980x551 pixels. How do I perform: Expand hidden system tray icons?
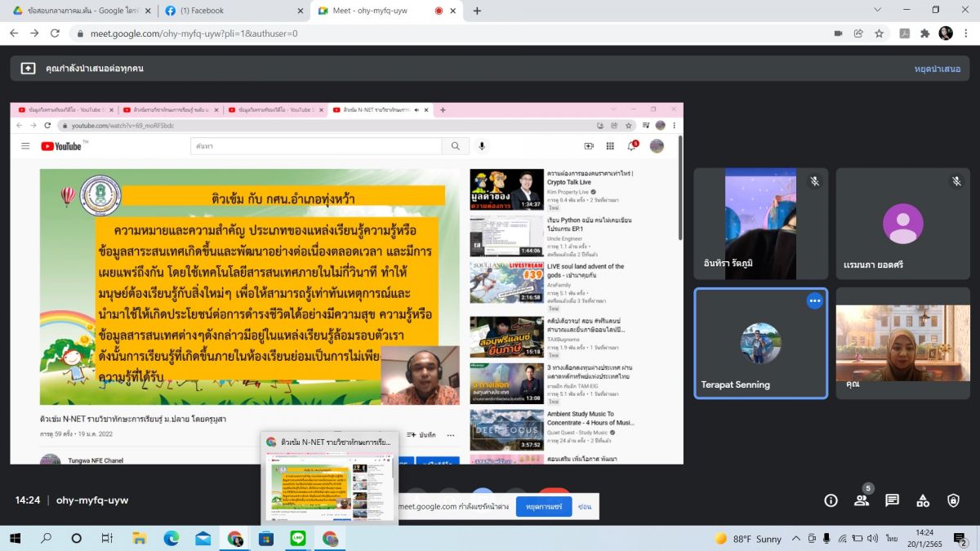pyautogui.click(x=797, y=539)
